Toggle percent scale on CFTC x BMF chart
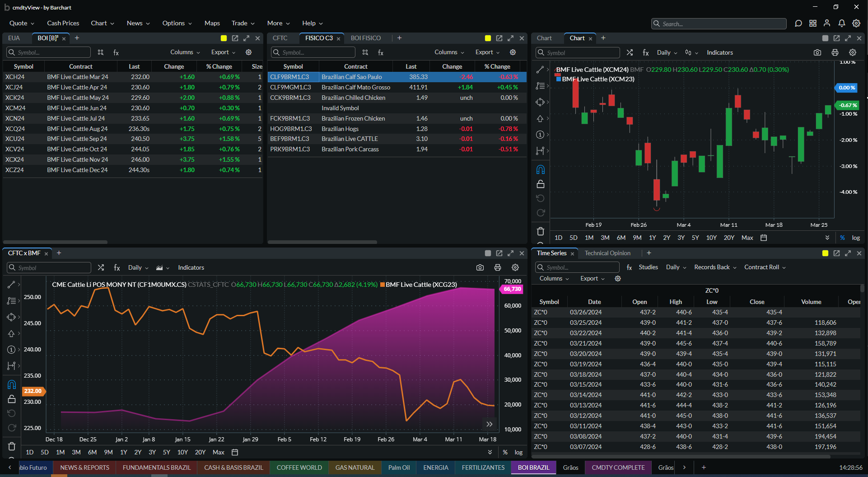Image resolution: width=868 pixels, height=477 pixels. tap(505, 452)
